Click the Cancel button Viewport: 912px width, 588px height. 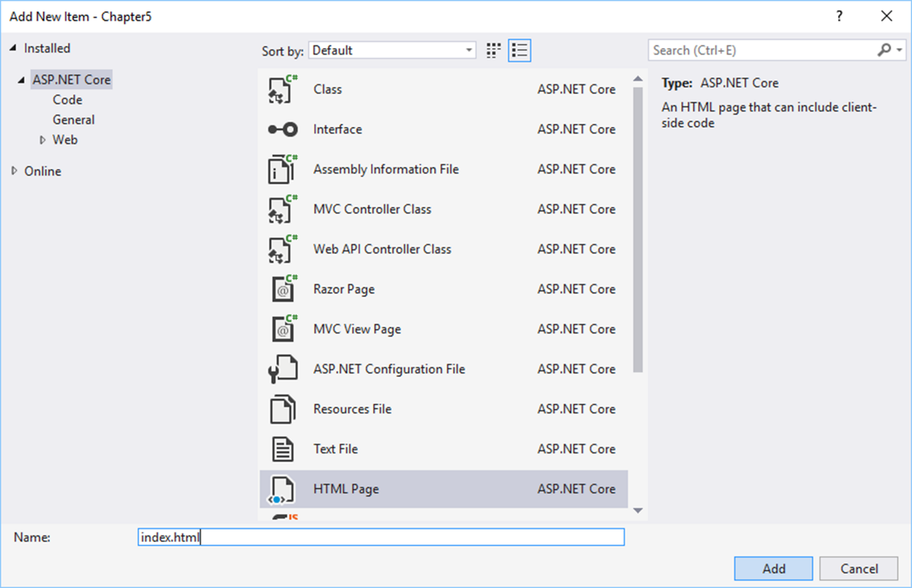coord(859,569)
